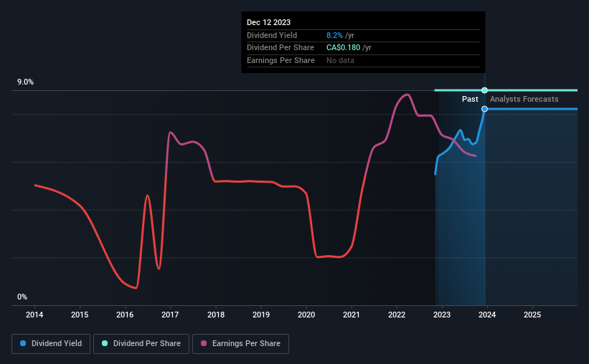Image resolution: width=589 pixels, height=364 pixels.
Task: Click the 2023 x-axis year label
Action: 442,315
